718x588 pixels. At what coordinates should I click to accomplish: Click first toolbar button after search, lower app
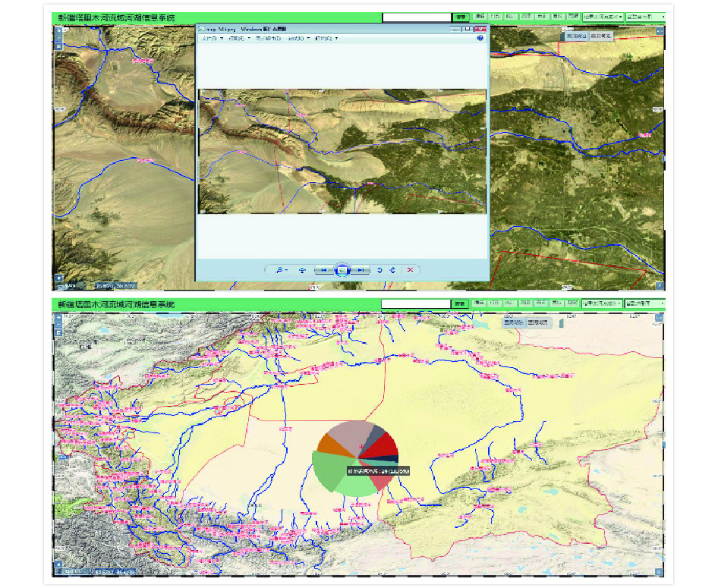click(x=479, y=303)
